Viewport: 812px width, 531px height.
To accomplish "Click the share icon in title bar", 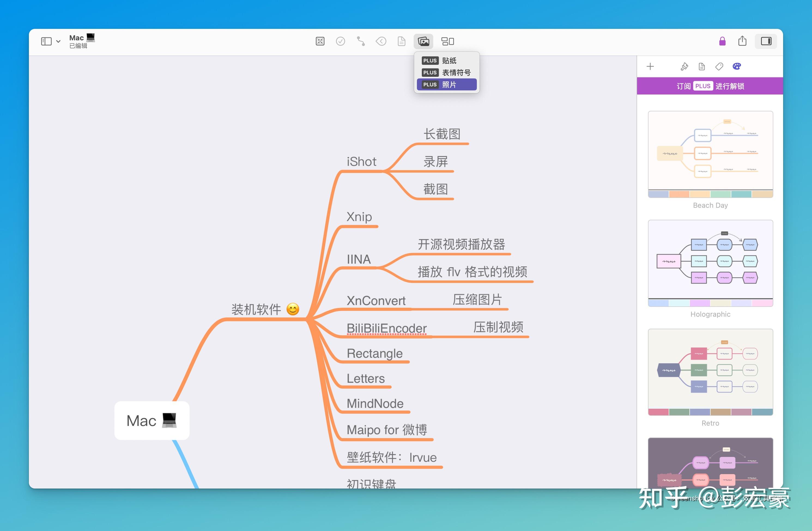I will coord(743,41).
